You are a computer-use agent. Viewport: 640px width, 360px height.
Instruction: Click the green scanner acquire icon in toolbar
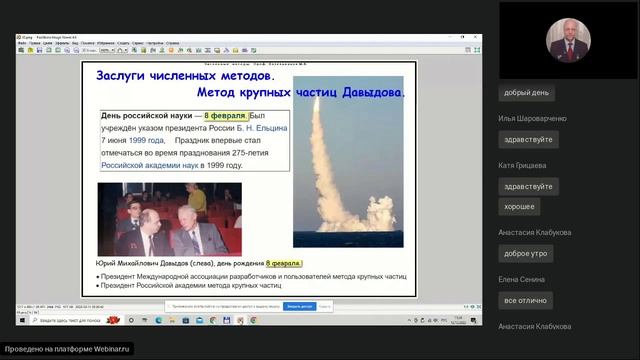point(21,50)
